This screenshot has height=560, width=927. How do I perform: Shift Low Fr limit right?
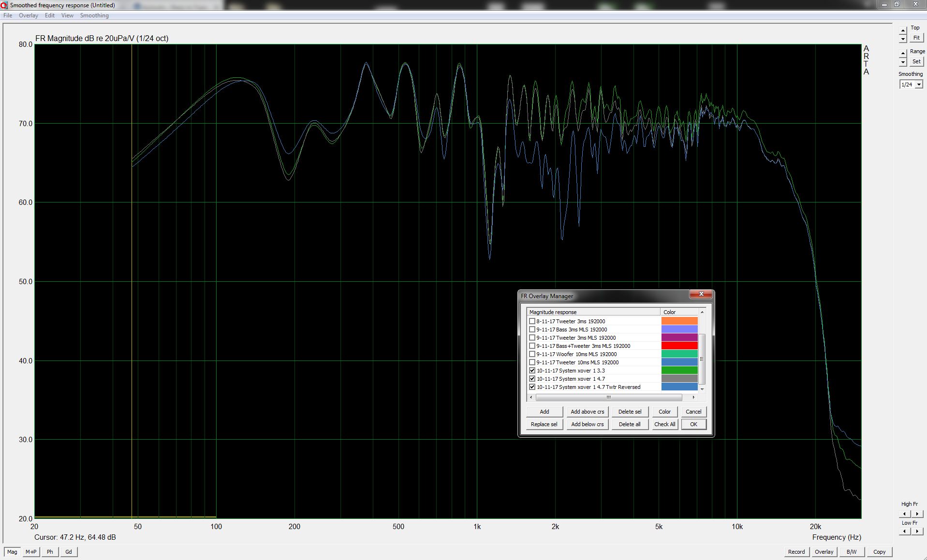pos(917,531)
